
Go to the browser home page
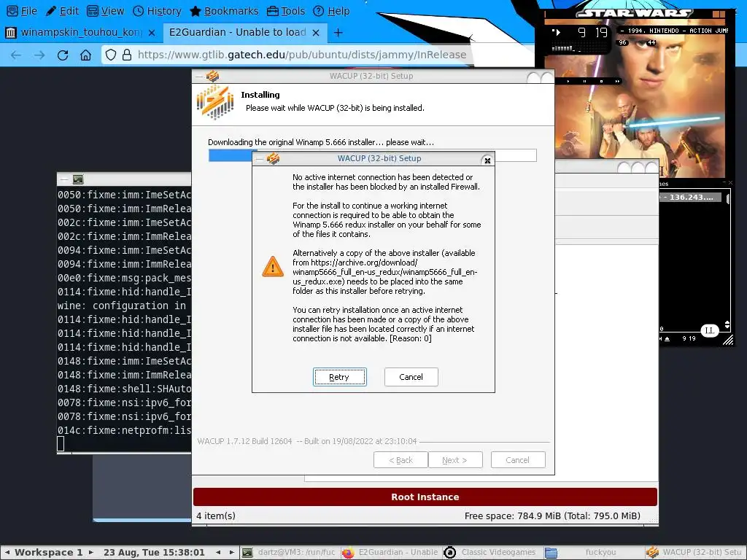click(85, 55)
